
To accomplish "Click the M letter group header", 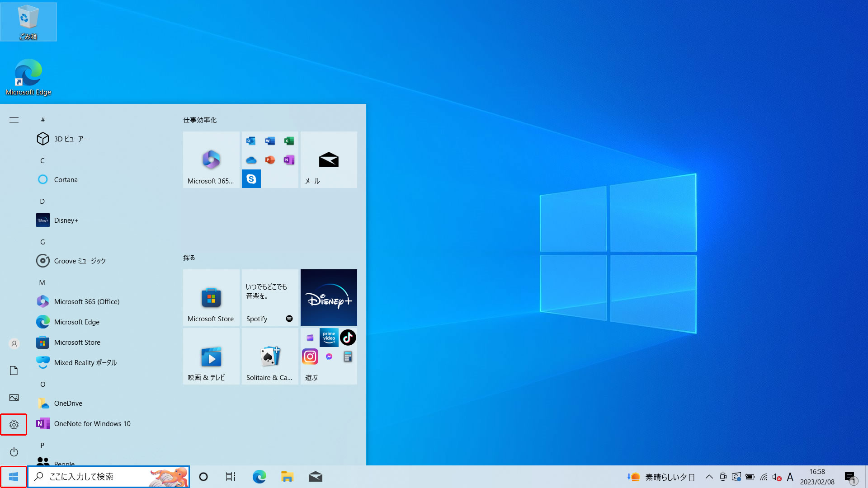I will (42, 282).
